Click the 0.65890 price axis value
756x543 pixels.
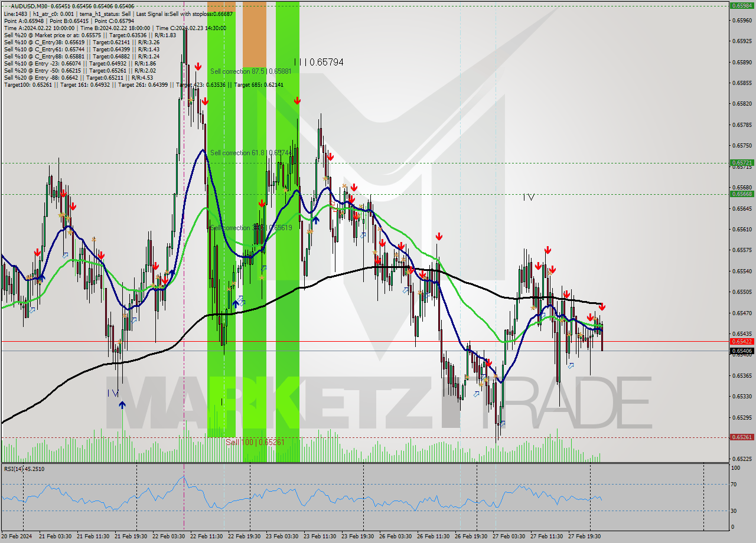[742, 62]
